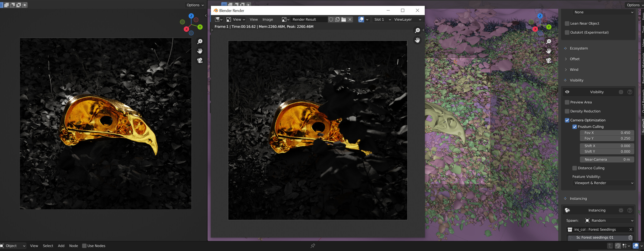The width and height of the screenshot is (644, 251).
Task: Click the fake user shield icon for Render Result
Action: (331, 19)
